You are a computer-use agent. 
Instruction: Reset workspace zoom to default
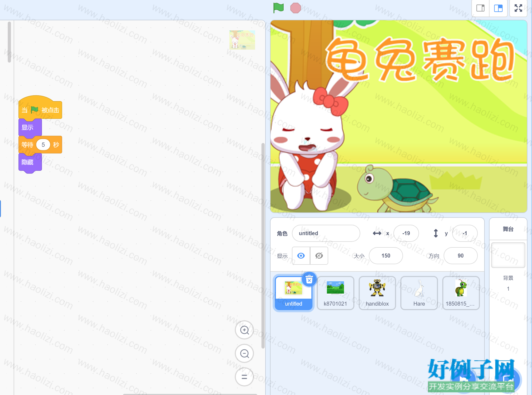click(244, 377)
